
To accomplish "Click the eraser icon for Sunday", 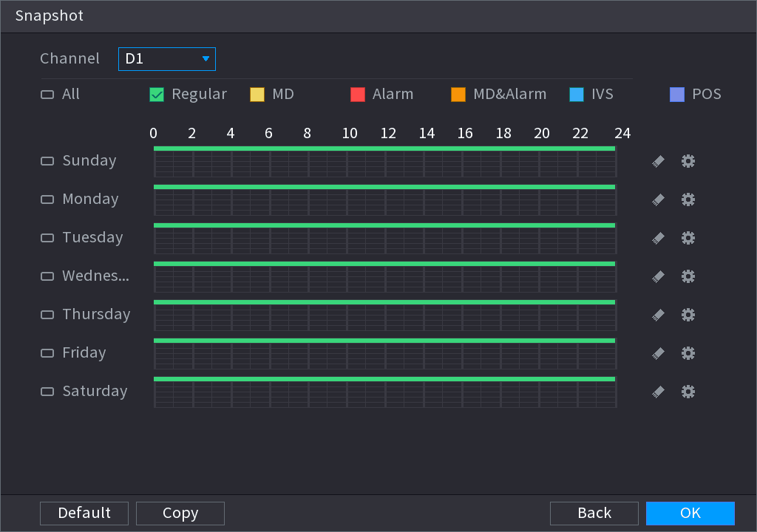I will pyautogui.click(x=658, y=161).
